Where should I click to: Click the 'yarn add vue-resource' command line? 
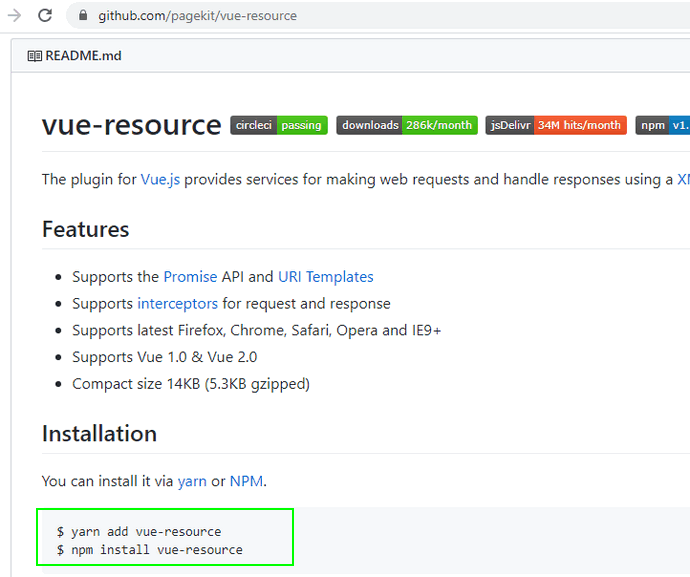pyautogui.click(x=139, y=532)
